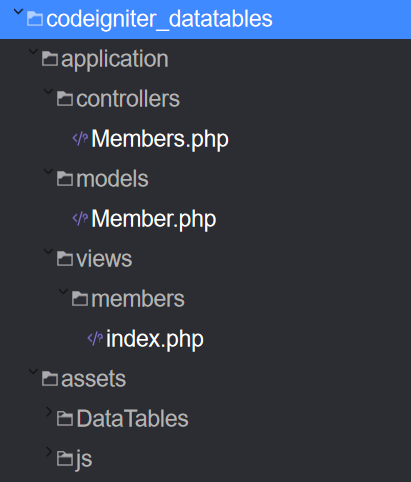Open index.php in members views
Viewport: 411px width, 482px height.
coord(155,339)
